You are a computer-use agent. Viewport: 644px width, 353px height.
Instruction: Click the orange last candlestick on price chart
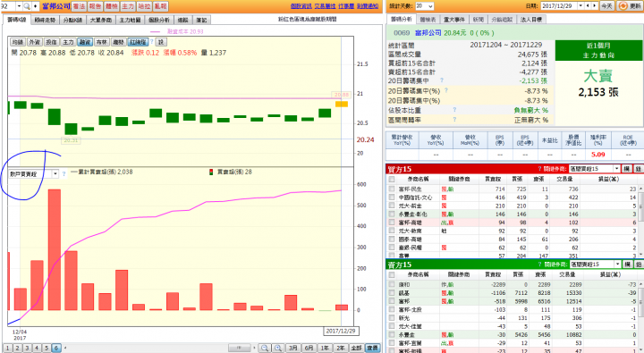tap(342, 105)
